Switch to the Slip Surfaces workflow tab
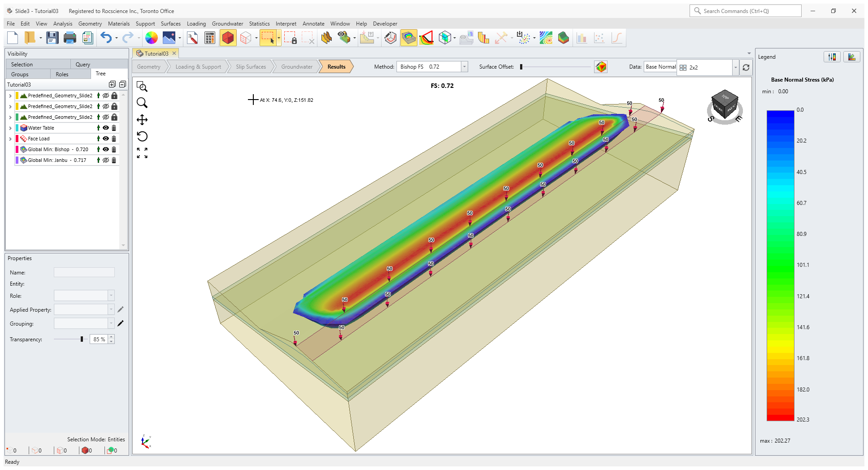Image resolution: width=868 pixels, height=470 pixels. click(x=251, y=67)
